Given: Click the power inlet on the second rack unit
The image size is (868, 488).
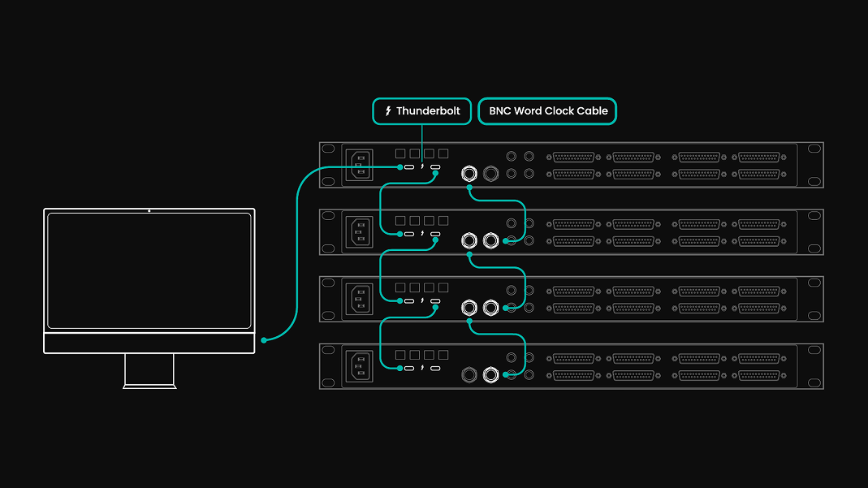Looking at the screenshot, I should [359, 232].
